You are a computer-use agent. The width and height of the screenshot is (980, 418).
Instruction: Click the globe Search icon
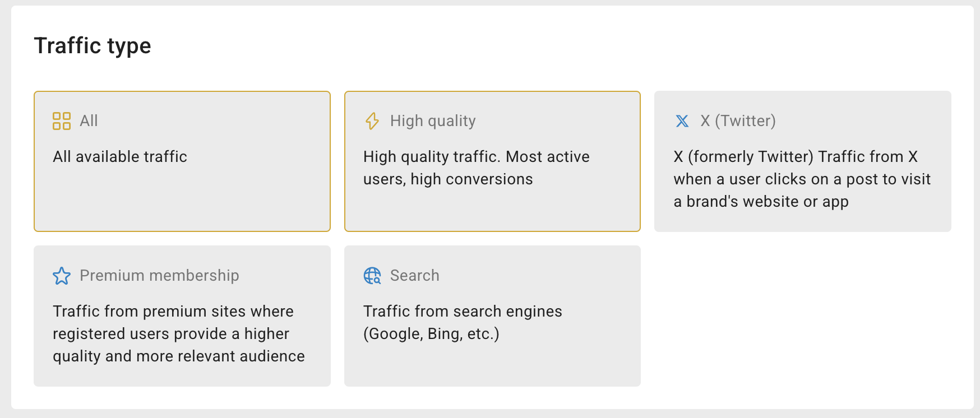point(372,276)
